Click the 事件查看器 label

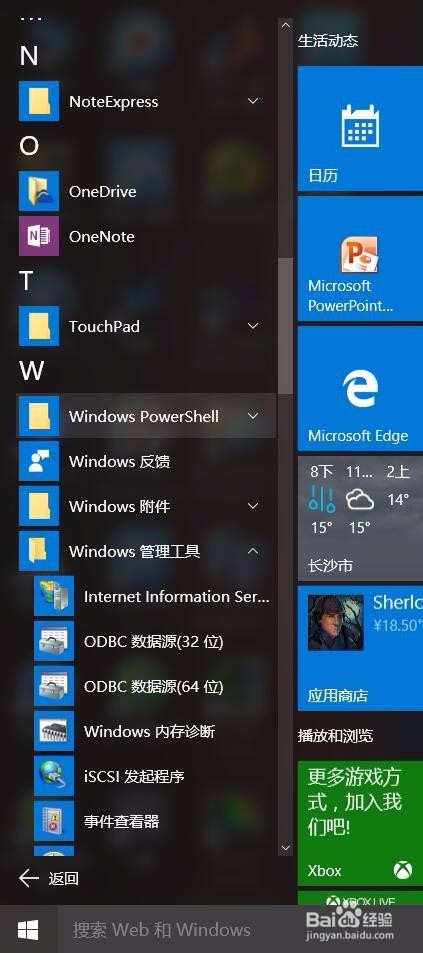point(122,822)
